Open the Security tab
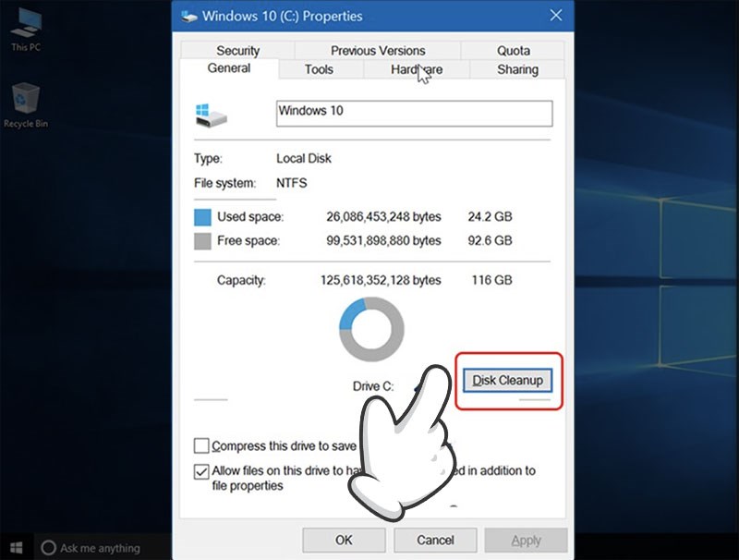The height and width of the screenshot is (560, 739). pos(237,50)
